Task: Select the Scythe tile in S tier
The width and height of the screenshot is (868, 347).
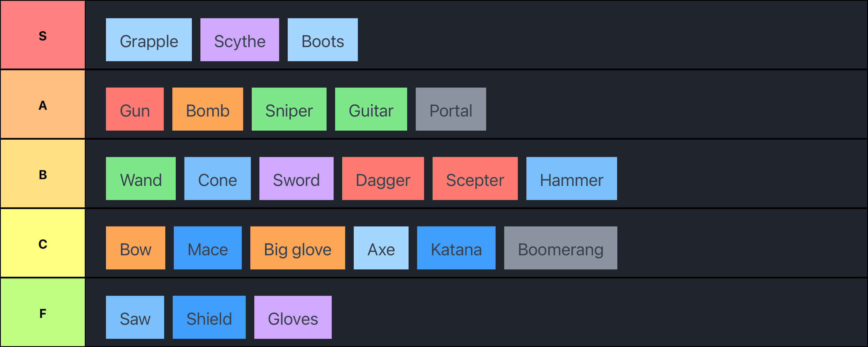Action: 240,40
